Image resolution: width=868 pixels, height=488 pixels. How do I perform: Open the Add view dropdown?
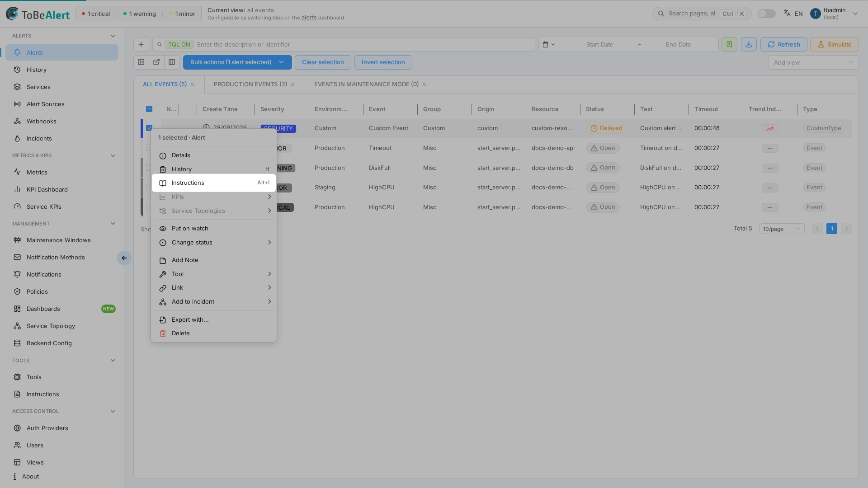click(813, 62)
